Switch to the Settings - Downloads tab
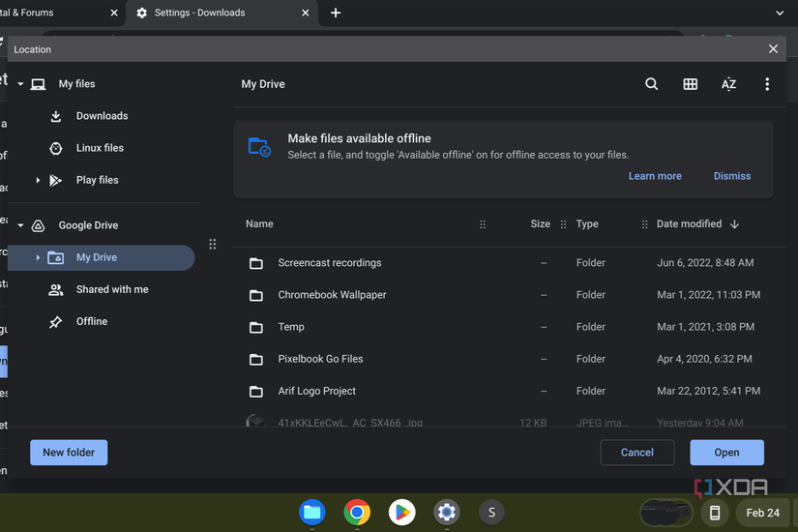 click(x=222, y=14)
